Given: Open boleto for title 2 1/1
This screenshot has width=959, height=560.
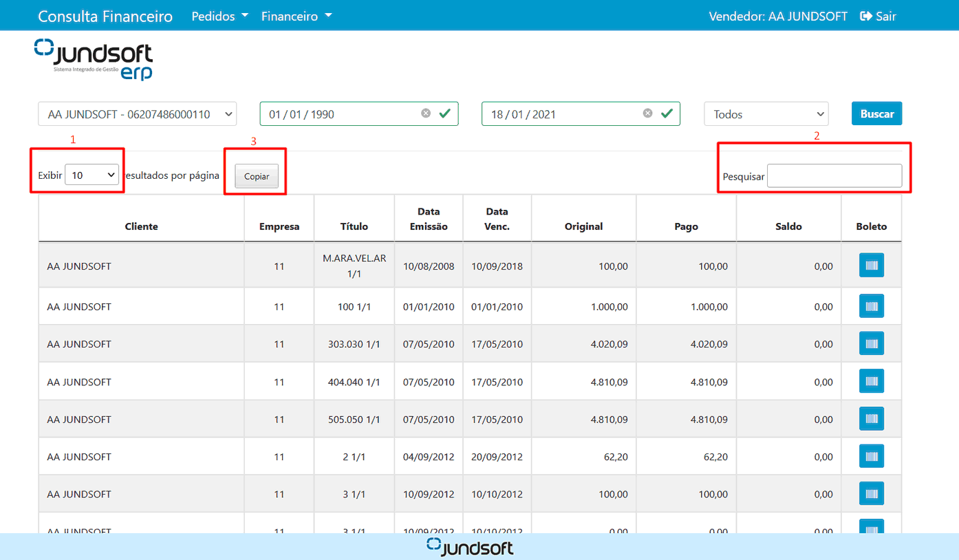Looking at the screenshot, I should tap(871, 456).
